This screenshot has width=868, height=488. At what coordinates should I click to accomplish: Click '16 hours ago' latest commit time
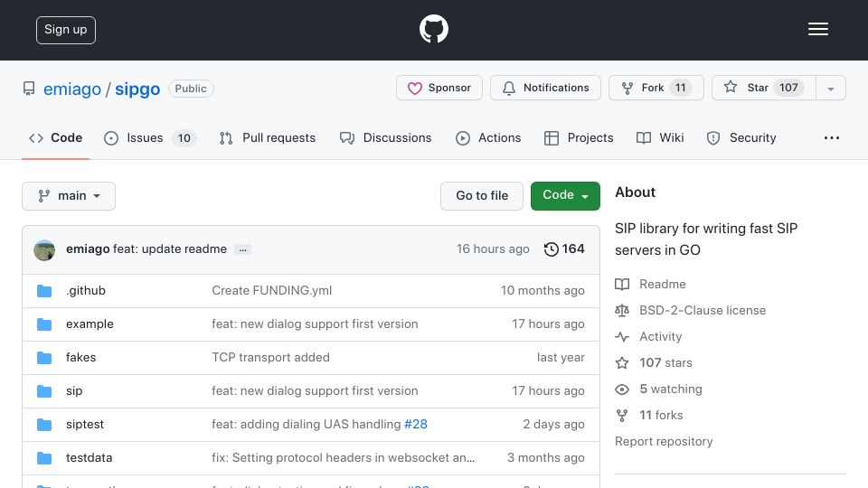493,249
